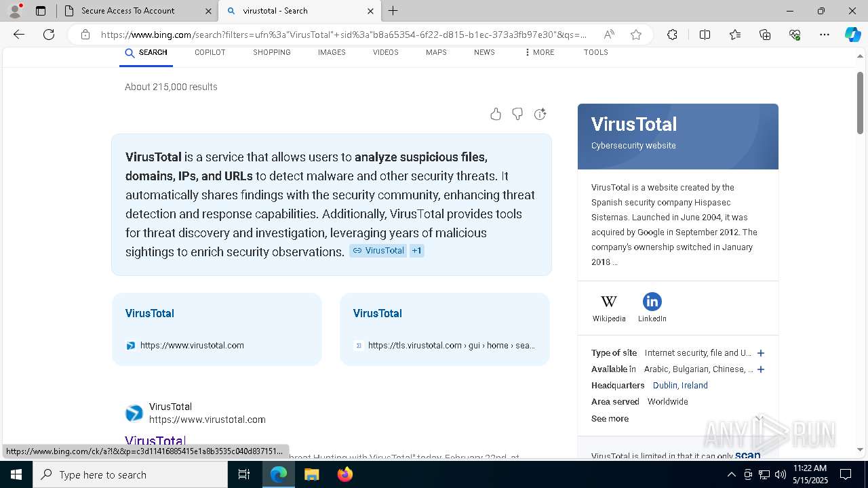Give thumbs up on answer
Screen dimensions: 868x488
click(x=496, y=114)
